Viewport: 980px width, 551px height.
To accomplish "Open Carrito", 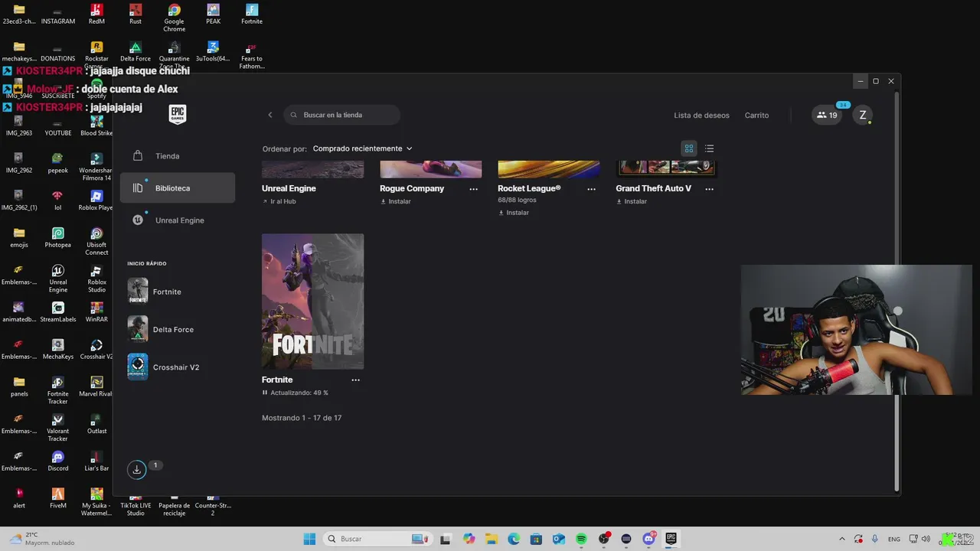I will pyautogui.click(x=756, y=116).
